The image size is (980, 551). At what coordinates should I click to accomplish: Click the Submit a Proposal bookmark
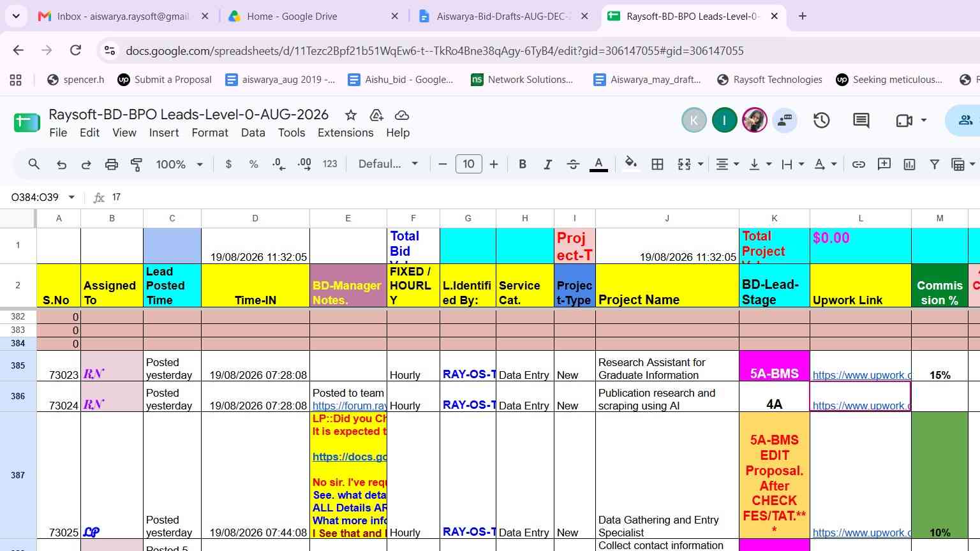point(165,80)
